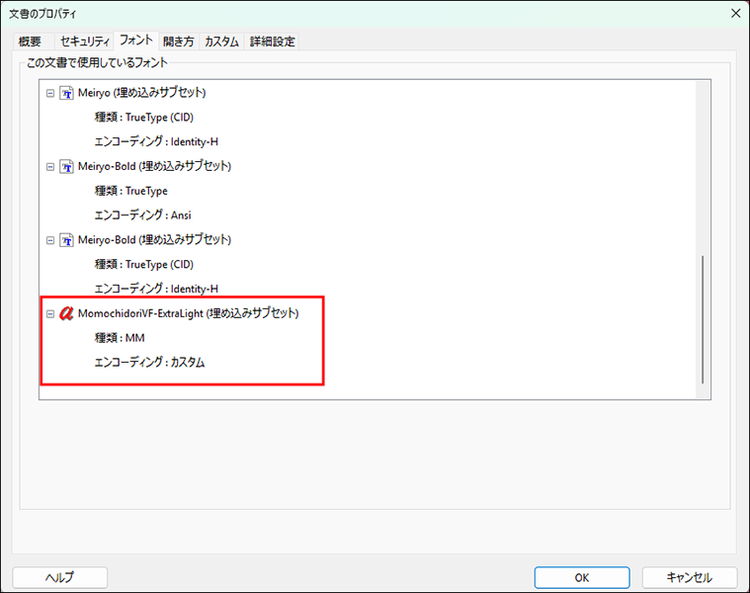Click the font icon of CID-type Meiryo-Bold
This screenshot has height=593, width=750.
[66, 240]
